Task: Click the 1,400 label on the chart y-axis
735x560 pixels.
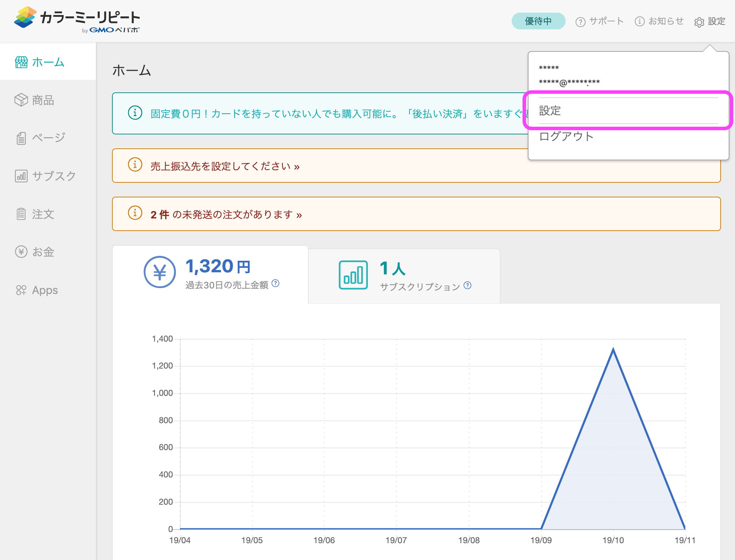Action: point(162,338)
